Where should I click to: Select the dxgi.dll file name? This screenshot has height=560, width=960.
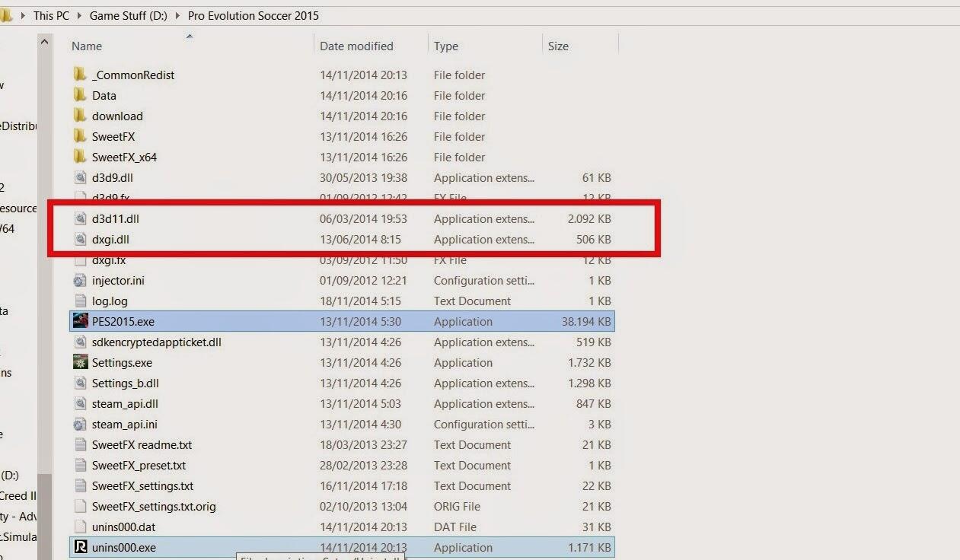click(x=110, y=239)
